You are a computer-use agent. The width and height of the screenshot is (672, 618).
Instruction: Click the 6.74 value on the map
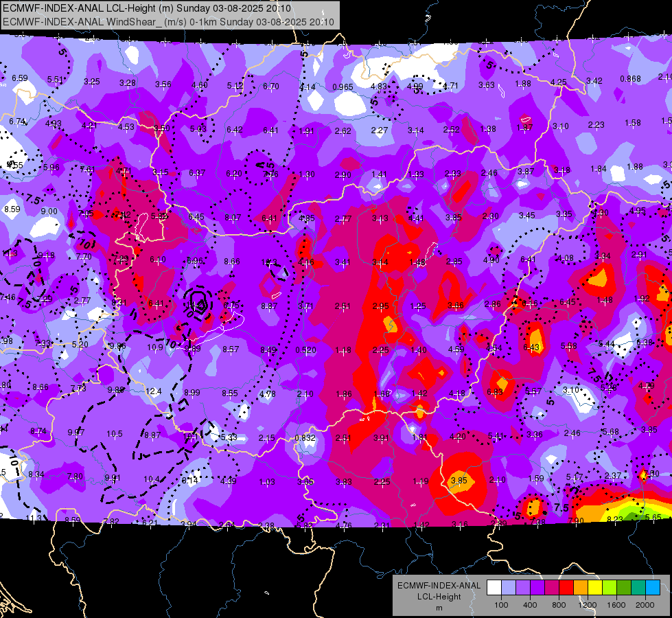pos(18,122)
